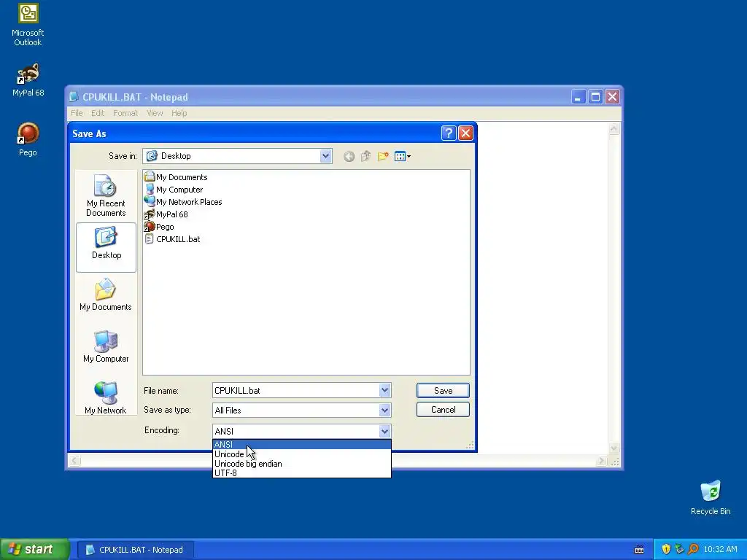This screenshot has height=560, width=747.
Task: Select Pego desktop shortcut
Action: click(28, 139)
